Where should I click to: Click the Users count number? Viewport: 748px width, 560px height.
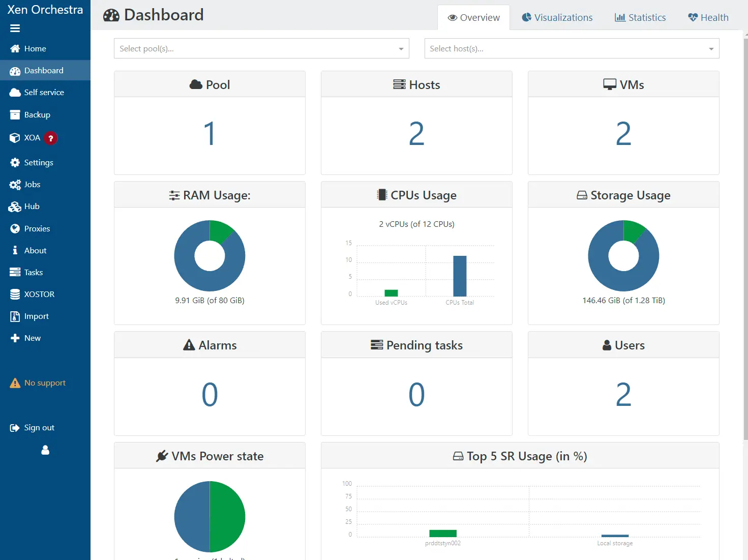pyautogui.click(x=623, y=395)
